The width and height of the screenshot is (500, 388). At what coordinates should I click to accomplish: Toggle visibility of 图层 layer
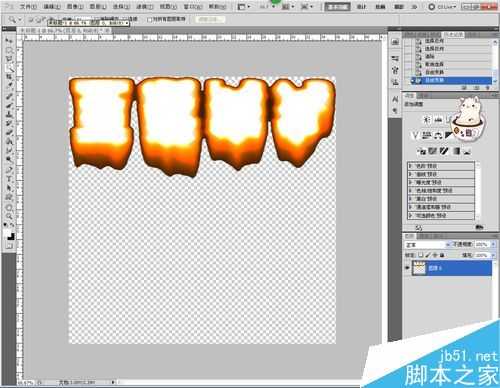[407, 268]
